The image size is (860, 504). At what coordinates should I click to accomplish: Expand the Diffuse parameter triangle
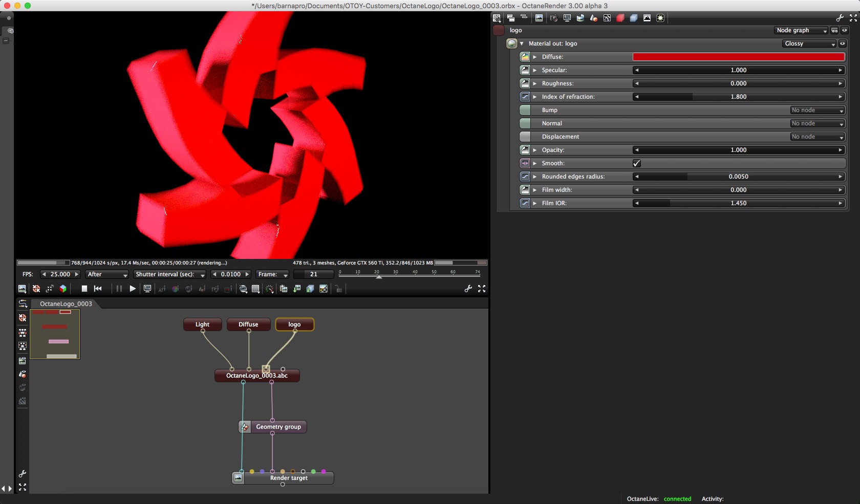535,57
